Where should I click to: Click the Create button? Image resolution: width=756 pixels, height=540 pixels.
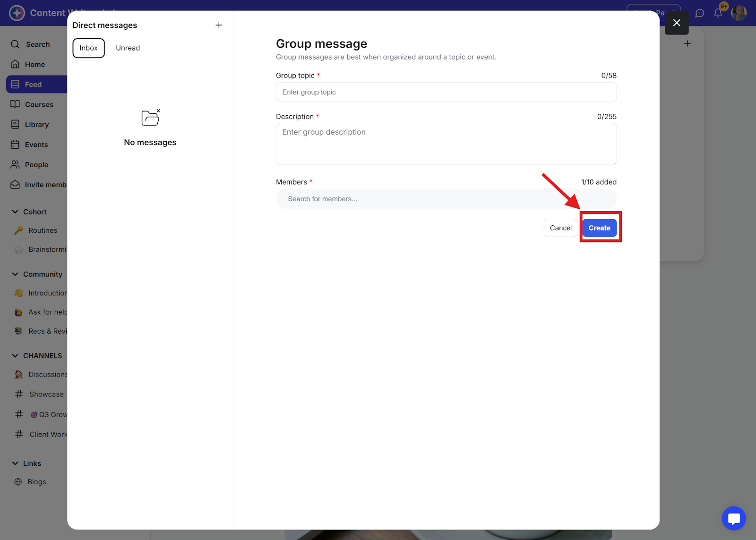599,228
